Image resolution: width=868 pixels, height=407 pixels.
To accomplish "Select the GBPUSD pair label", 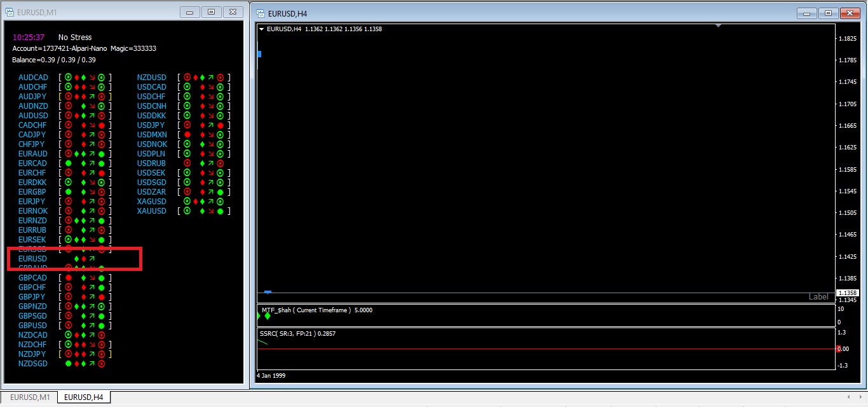I will pyautogui.click(x=33, y=326).
